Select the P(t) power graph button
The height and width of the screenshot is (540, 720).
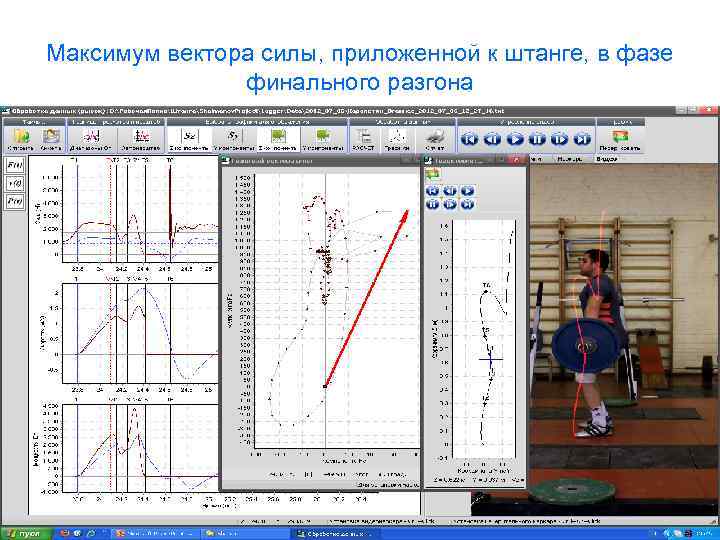[x=14, y=201]
